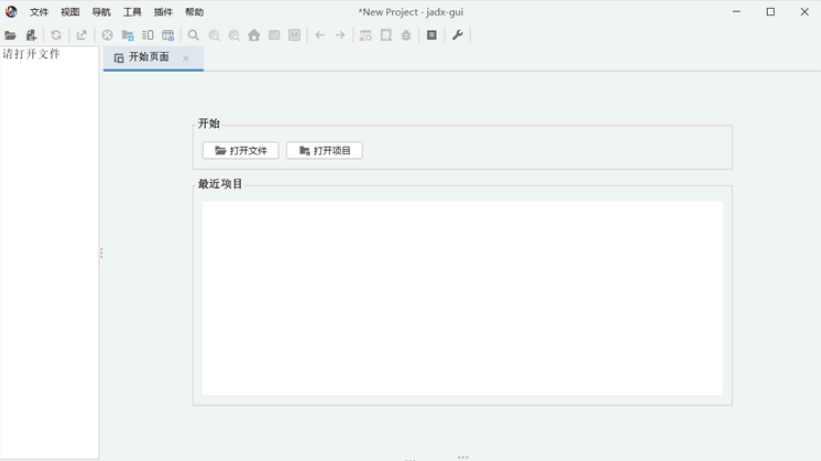Click the add files toolbar icon
821x461 pixels.
point(31,35)
